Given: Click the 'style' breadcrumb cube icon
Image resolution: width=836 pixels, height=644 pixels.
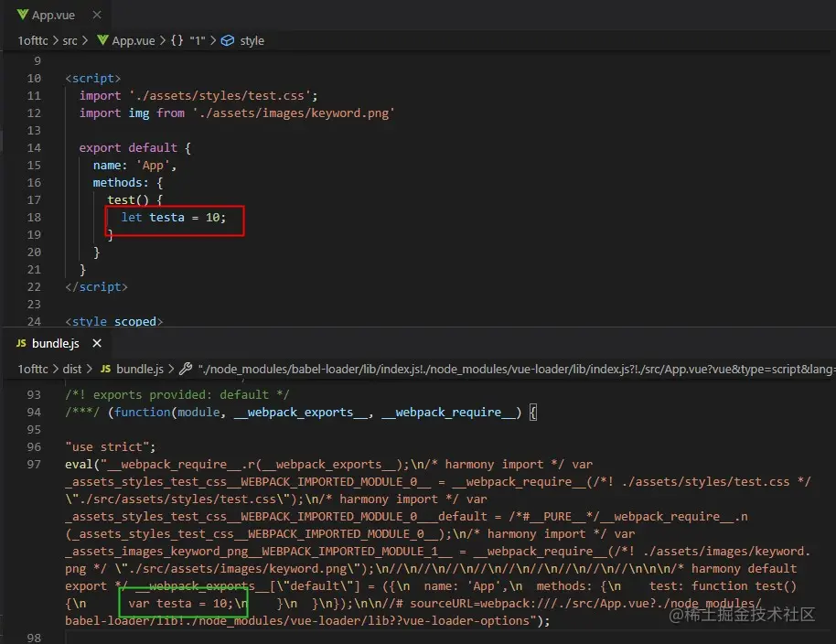Looking at the screenshot, I should click(228, 40).
